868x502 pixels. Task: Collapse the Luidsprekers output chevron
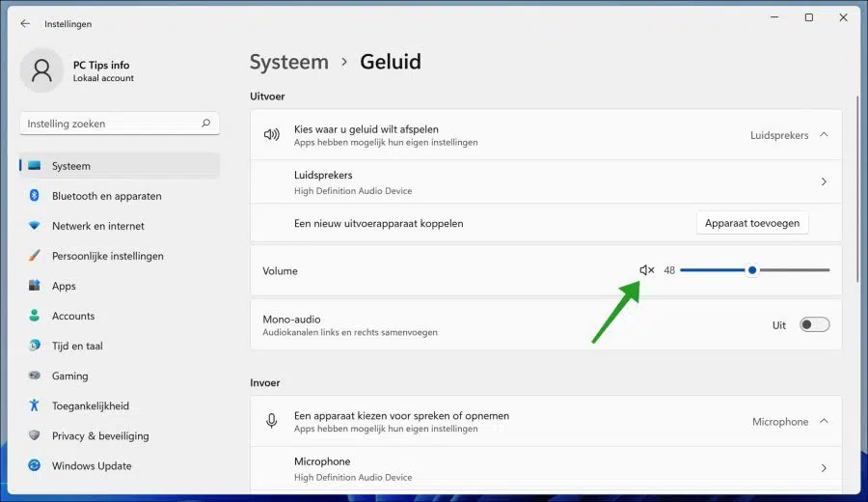(824, 134)
